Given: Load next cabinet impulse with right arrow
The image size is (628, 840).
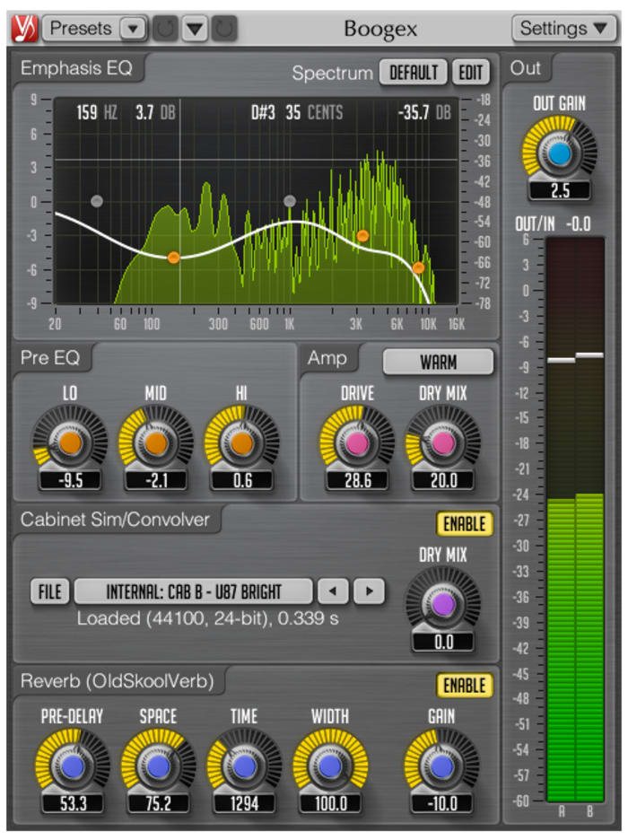Looking at the screenshot, I should click(x=368, y=591).
